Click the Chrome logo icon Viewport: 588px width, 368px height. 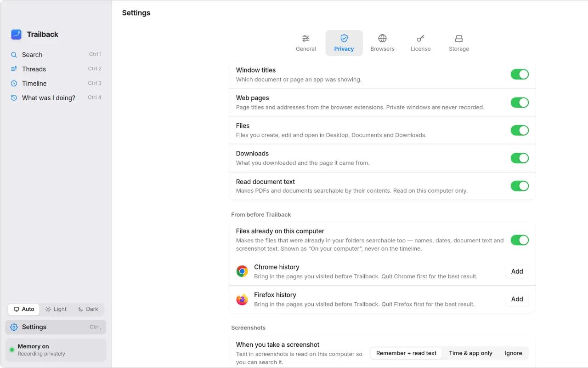242,271
